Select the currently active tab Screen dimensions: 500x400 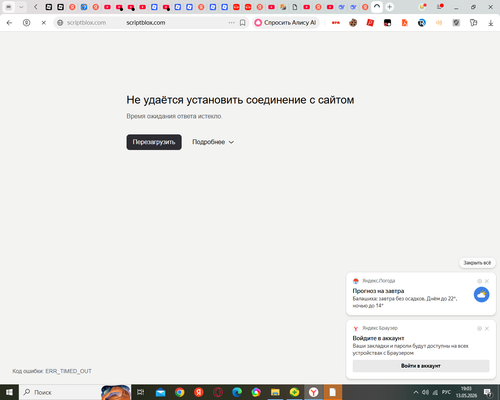point(377,7)
